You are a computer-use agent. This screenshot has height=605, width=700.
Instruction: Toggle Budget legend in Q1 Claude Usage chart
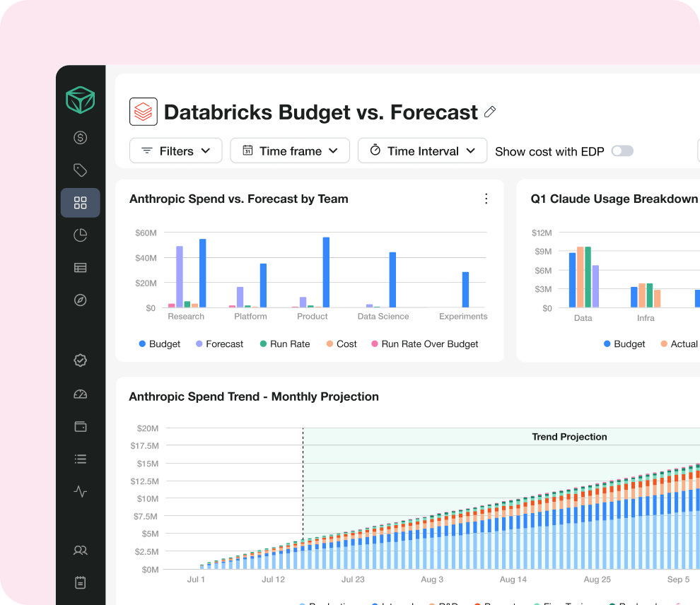[624, 344]
